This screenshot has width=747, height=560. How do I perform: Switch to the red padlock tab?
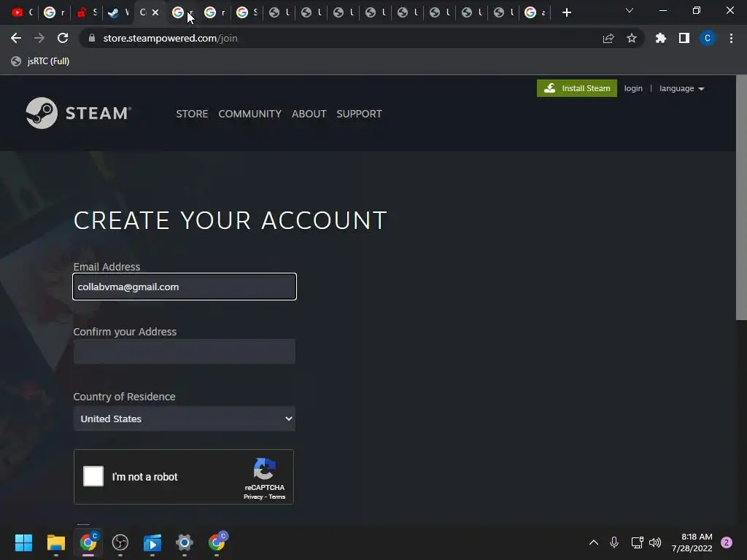point(87,12)
